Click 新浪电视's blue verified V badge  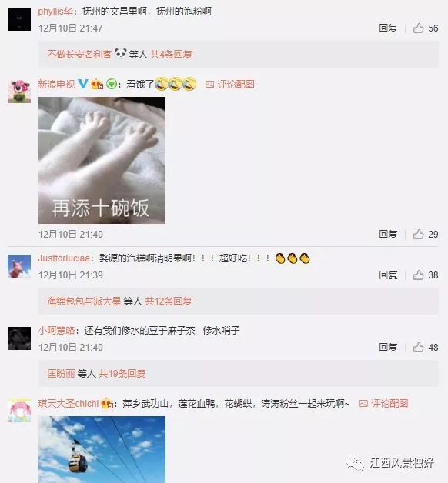pyautogui.click(x=82, y=84)
